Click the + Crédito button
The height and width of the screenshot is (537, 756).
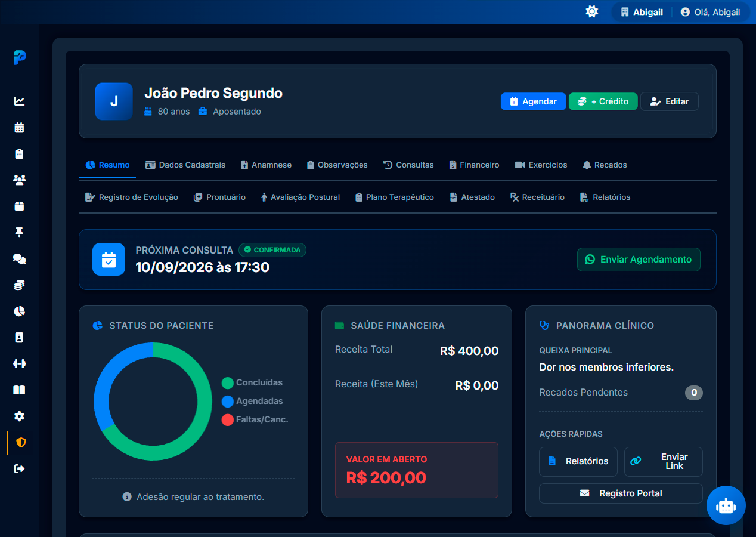tap(603, 101)
